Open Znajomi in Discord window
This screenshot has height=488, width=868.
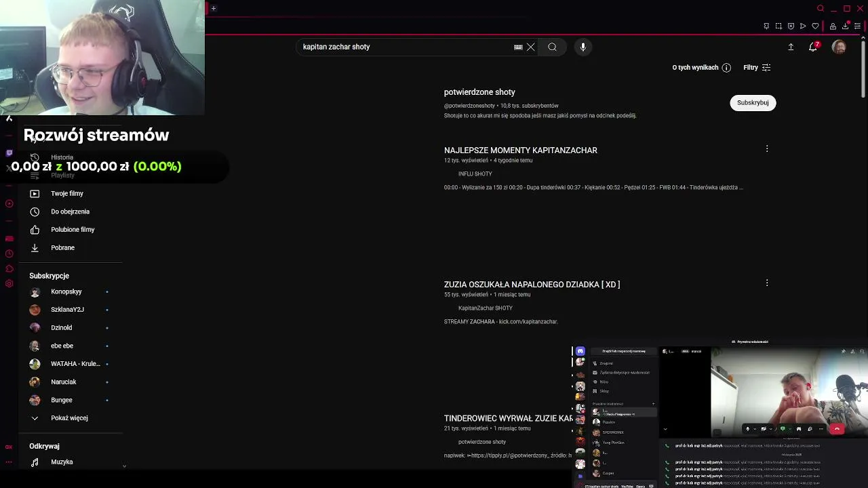point(606,363)
